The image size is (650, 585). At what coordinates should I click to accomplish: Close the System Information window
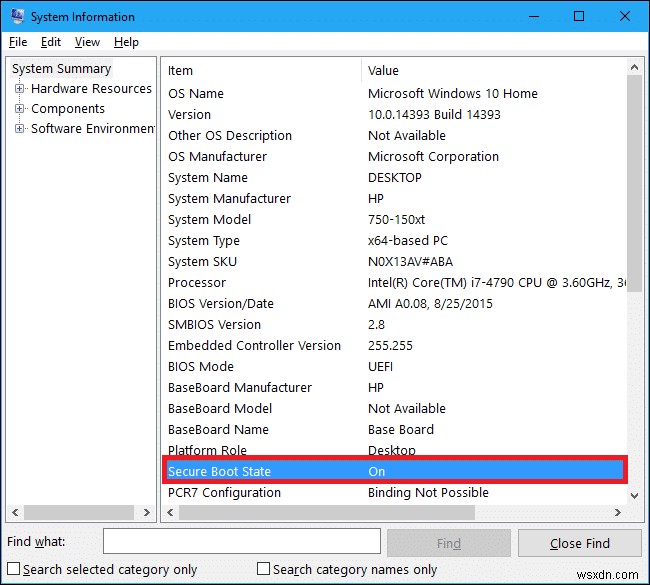tap(625, 17)
